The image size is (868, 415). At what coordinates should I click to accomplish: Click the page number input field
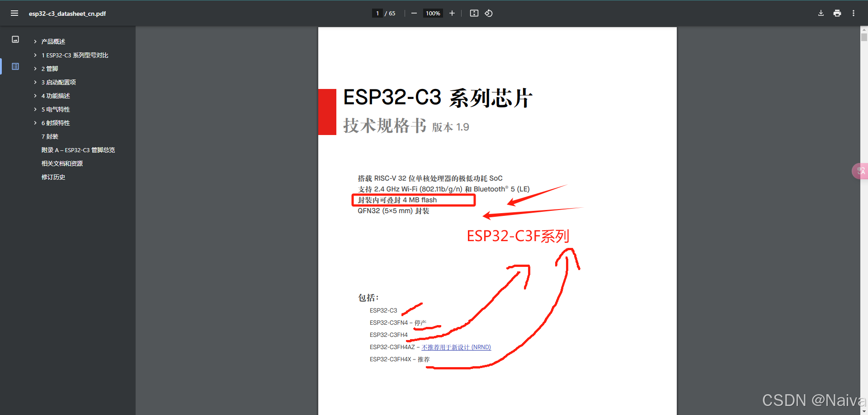pyautogui.click(x=377, y=13)
